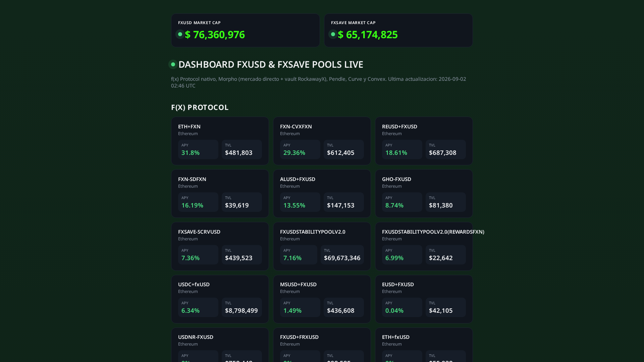This screenshot has height=362, width=644.
Task: Open the FXSAVE-SCRVUSD pool card title
Action: tap(199, 232)
